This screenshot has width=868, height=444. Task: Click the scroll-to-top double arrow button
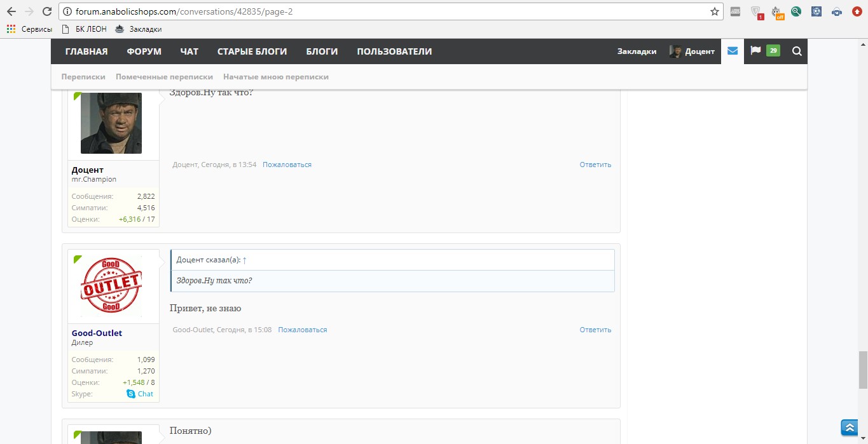tap(850, 427)
